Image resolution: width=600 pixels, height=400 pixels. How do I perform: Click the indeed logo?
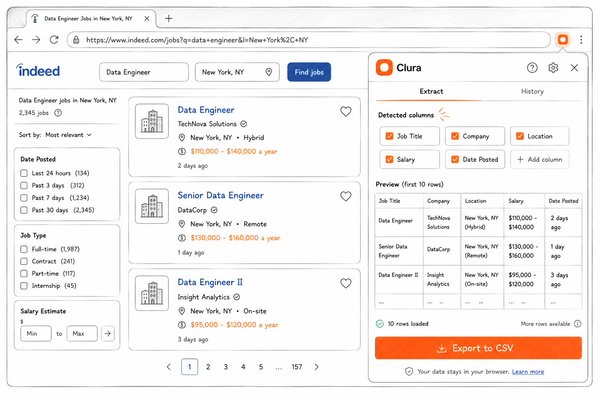tap(38, 71)
